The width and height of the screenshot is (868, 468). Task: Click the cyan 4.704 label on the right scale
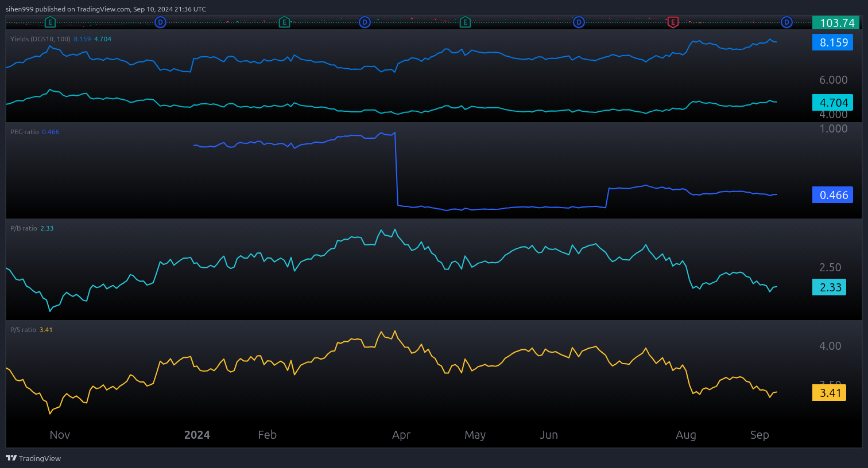coord(832,103)
